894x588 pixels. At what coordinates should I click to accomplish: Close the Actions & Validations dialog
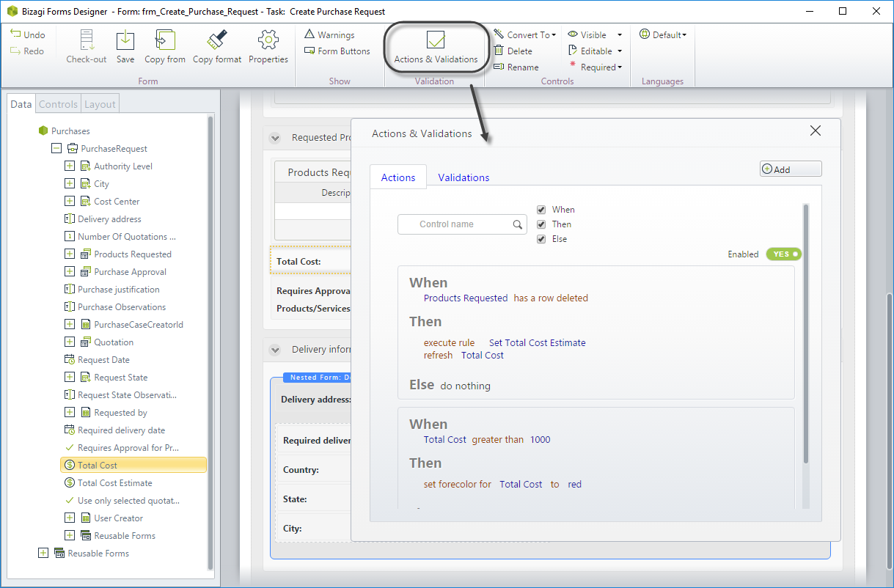tap(815, 131)
